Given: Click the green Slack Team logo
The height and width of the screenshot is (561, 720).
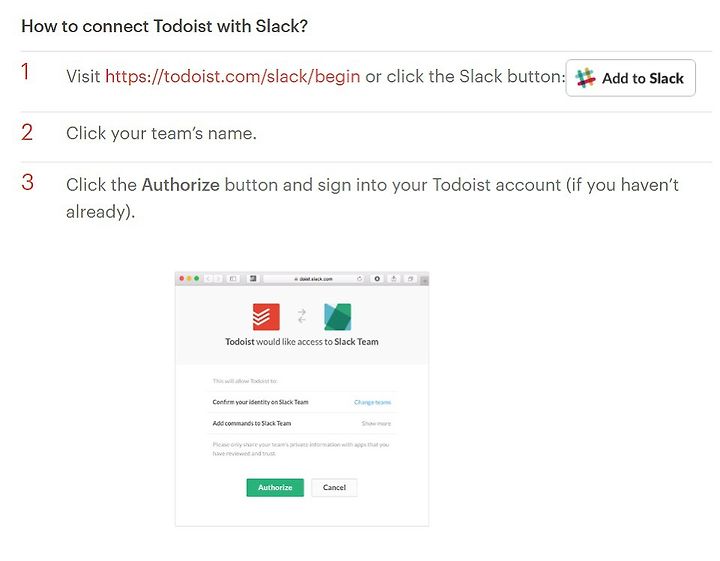Looking at the screenshot, I should click(x=338, y=317).
